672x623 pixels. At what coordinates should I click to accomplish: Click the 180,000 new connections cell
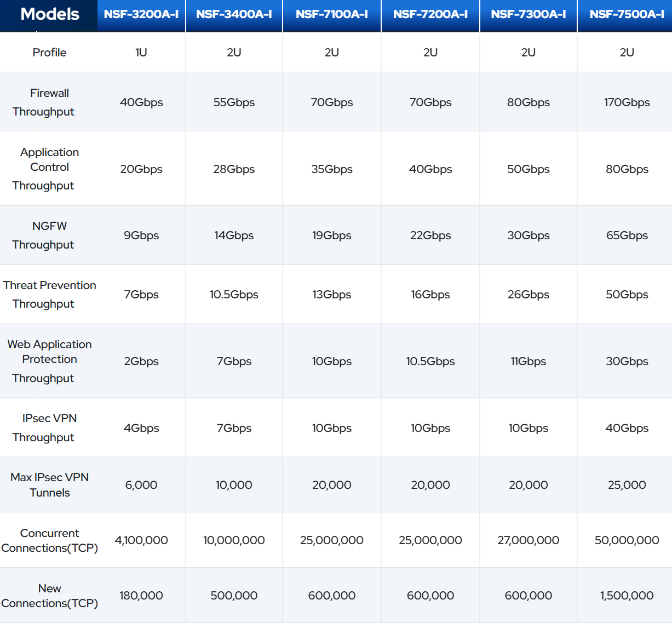pos(141,596)
